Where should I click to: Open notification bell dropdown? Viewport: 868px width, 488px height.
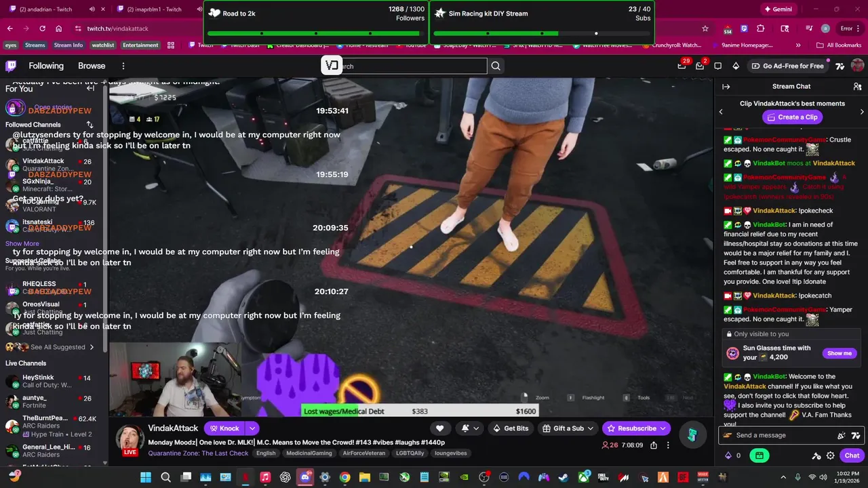[x=470, y=428]
